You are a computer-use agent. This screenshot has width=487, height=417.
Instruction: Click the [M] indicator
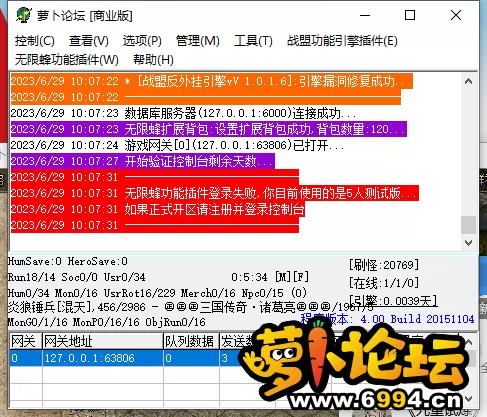(x=283, y=277)
